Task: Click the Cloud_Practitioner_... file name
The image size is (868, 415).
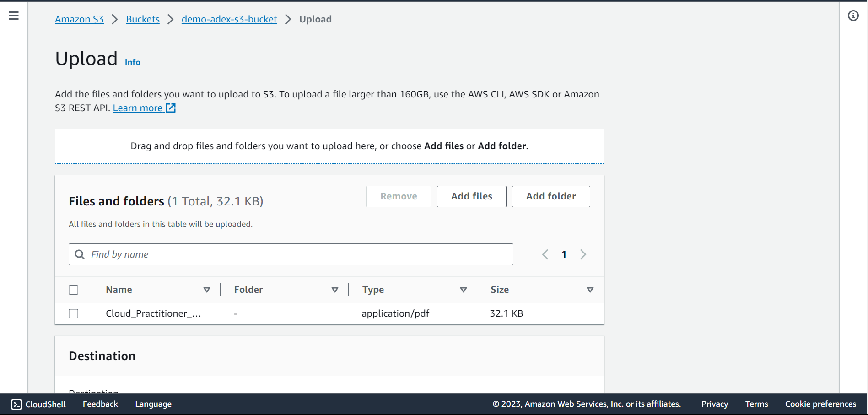Action: pos(153,313)
